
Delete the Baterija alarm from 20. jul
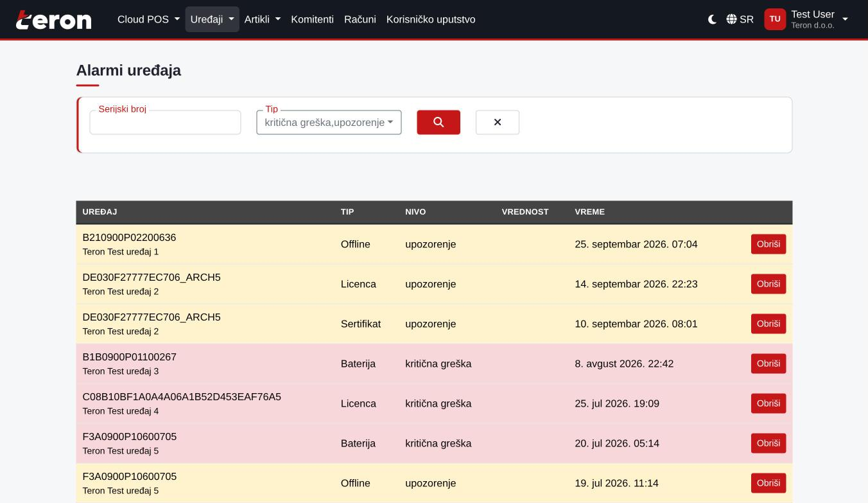coord(768,443)
